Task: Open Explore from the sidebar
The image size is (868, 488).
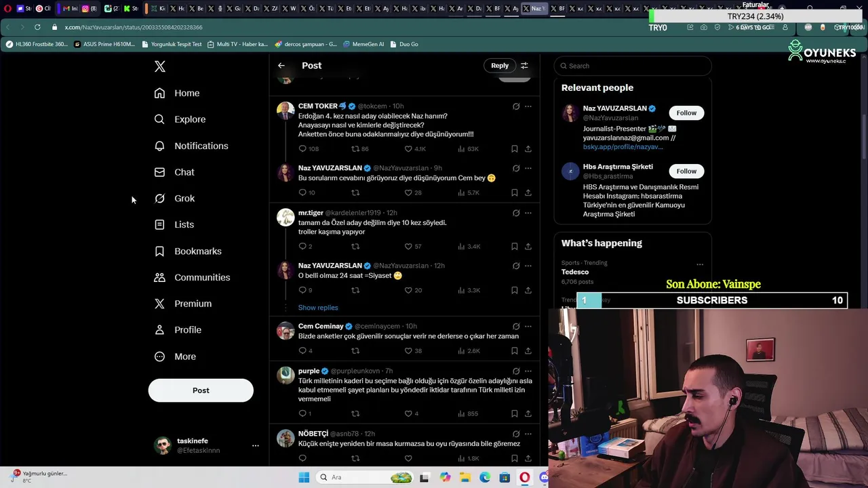Action: tap(180, 119)
